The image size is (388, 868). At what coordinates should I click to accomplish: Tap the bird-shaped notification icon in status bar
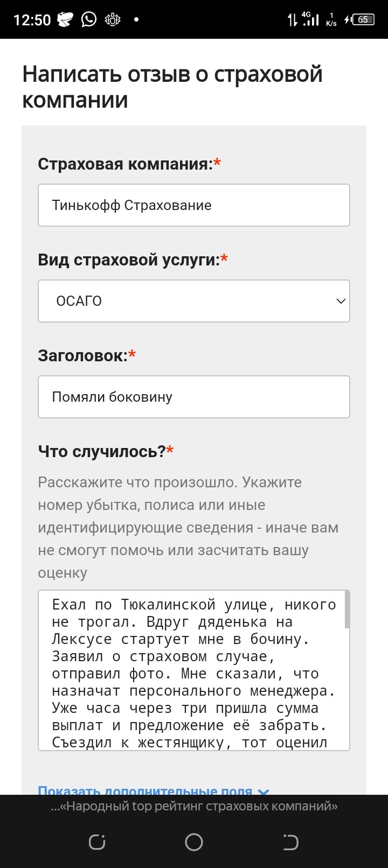pos(65,20)
